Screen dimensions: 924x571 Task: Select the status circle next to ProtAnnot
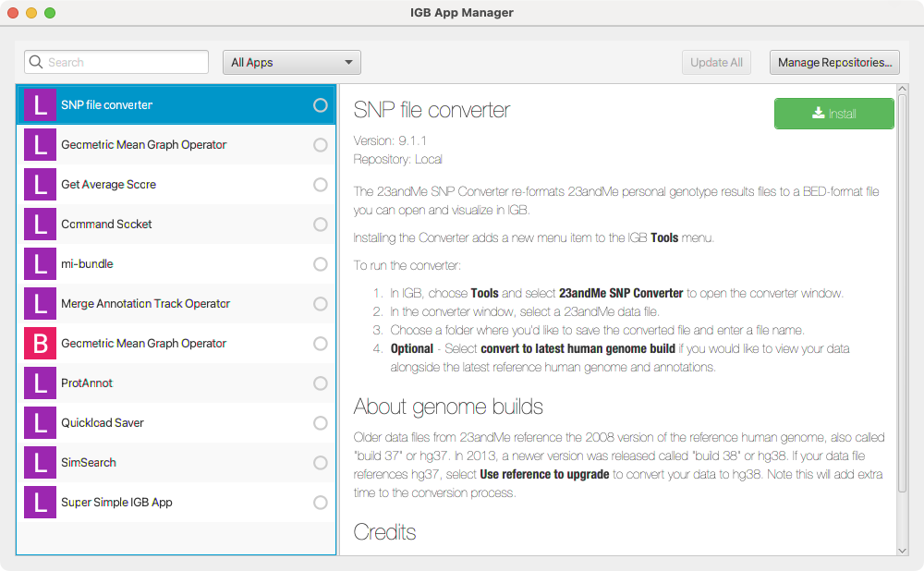(x=321, y=383)
